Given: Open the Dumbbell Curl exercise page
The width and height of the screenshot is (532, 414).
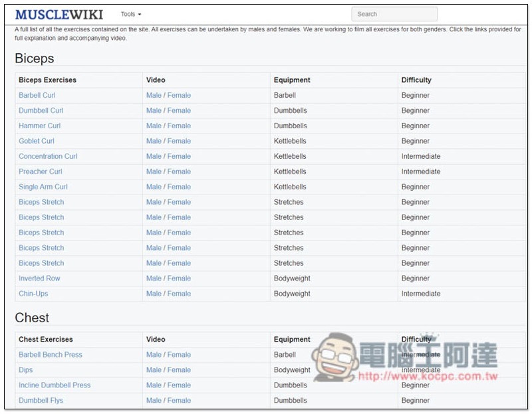Looking at the screenshot, I should [x=41, y=110].
